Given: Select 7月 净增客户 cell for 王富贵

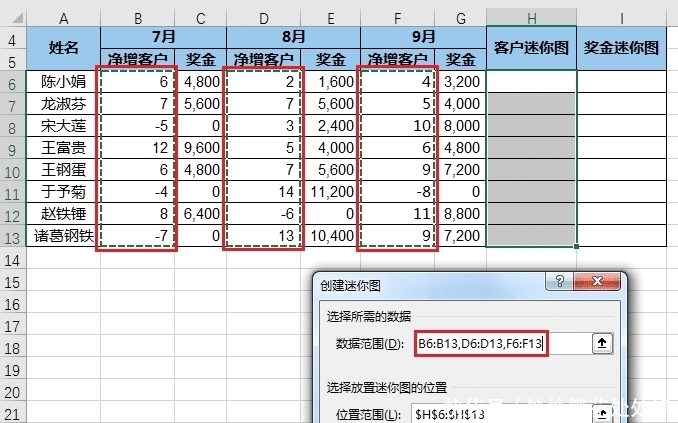Looking at the screenshot, I should pos(138,147).
